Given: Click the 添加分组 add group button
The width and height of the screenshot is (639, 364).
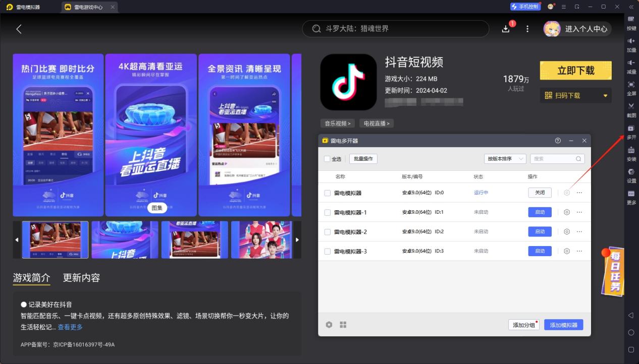Looking at the screenshot, I should click(x=524, y=325).
